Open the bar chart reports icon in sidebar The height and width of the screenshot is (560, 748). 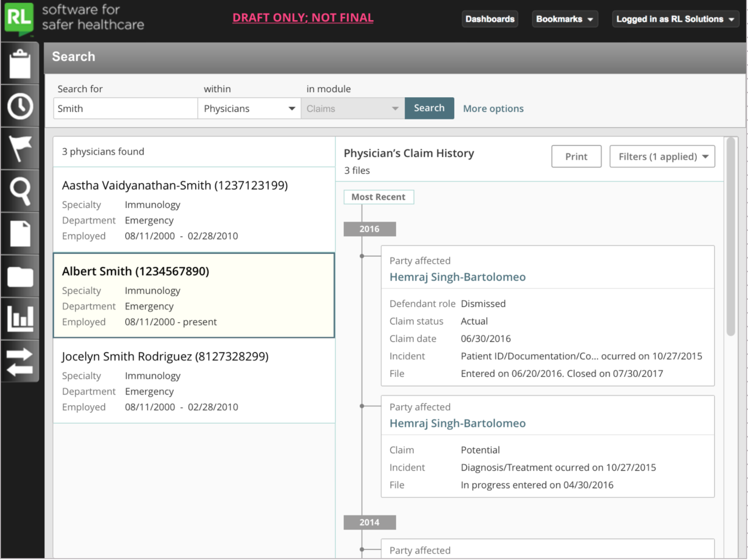tap(20, 319)
